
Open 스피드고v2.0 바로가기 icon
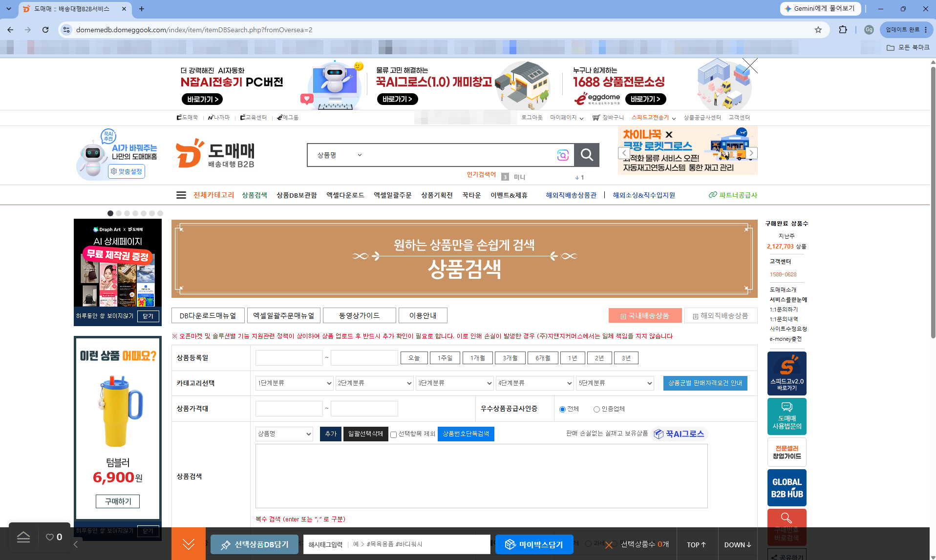coord(787,373)
